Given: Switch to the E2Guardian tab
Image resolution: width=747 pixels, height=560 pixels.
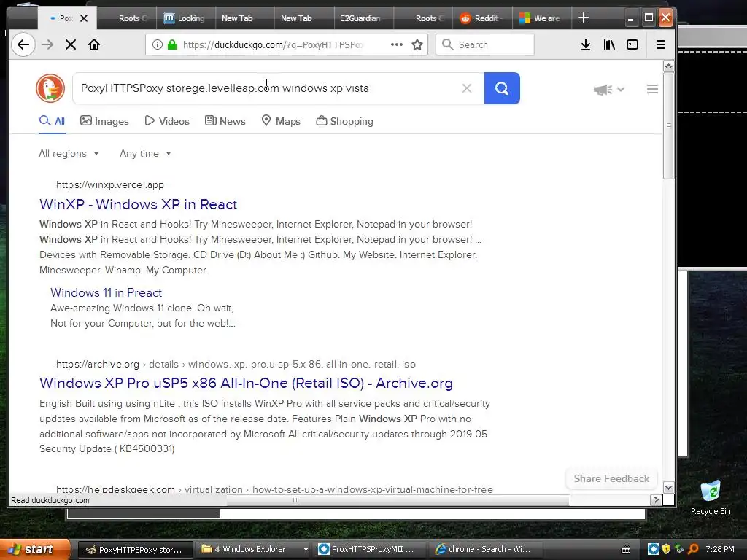Looking at the screenshot, I should pyautogui.click(x=363, y=18).
